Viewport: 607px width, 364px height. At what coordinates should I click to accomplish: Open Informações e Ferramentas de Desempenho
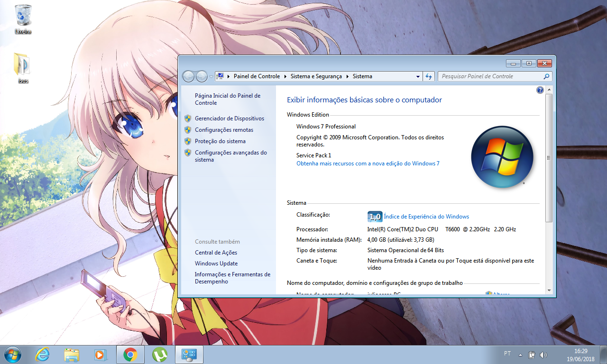pos(232,278)
